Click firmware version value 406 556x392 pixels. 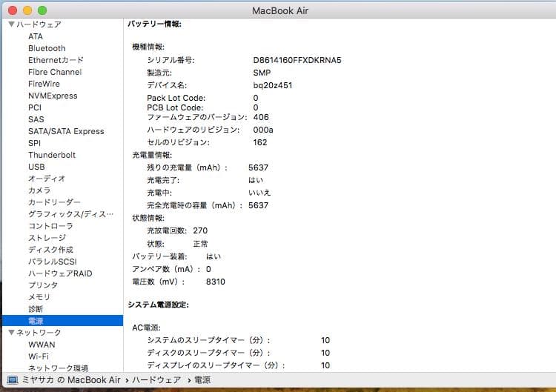(261, 117)
